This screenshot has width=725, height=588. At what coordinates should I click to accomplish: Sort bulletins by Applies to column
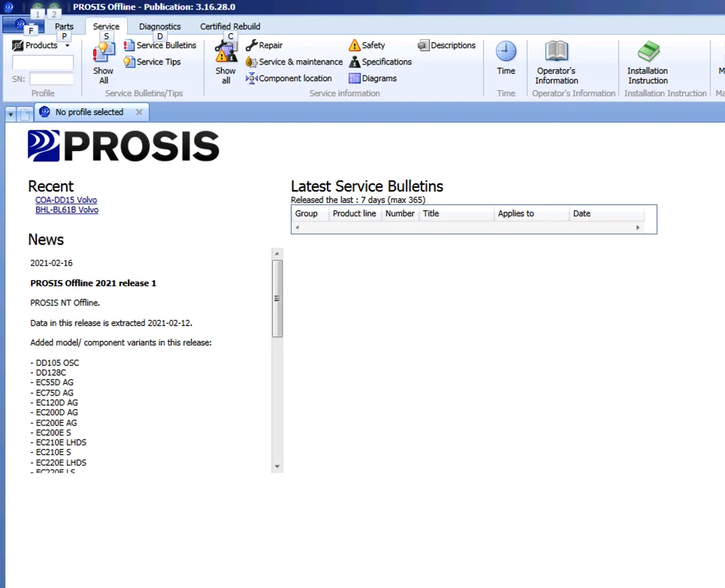531,213
